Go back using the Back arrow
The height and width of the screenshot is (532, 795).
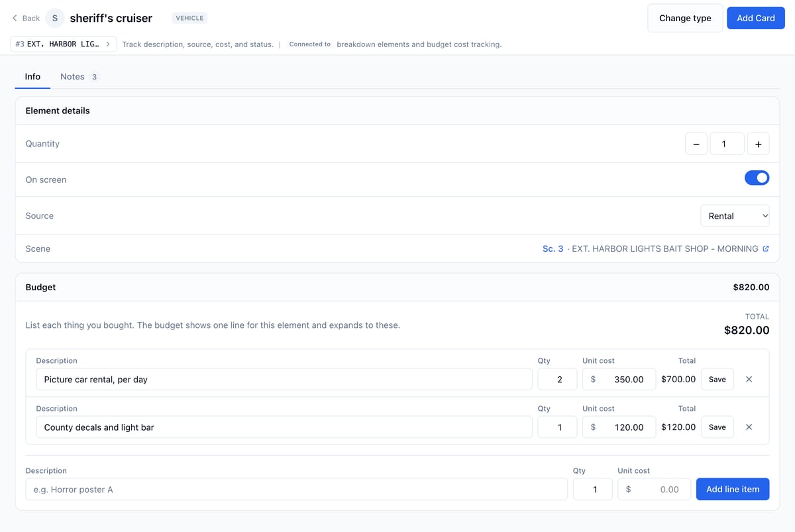[26, 18]
